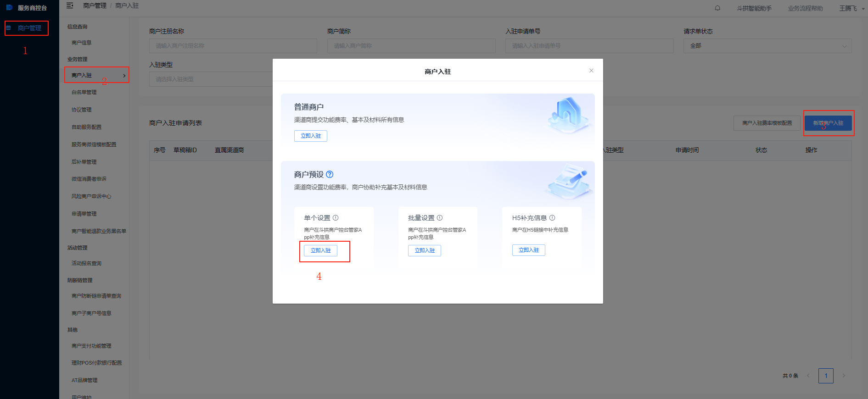The width and height of the screenshot is (868, 399).
Task: Open 服务商微信模板配置 menu item
Action: point(94,144)
